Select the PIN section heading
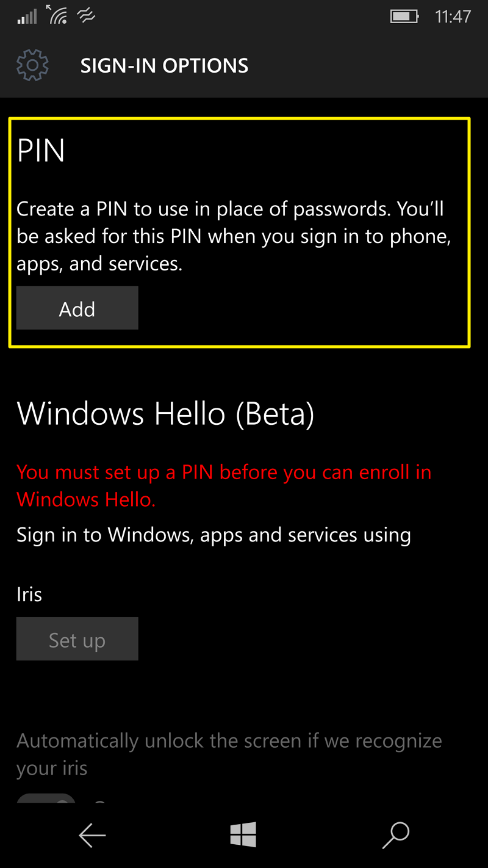Screen dimensions: 488x868 (x=41, y=150)
